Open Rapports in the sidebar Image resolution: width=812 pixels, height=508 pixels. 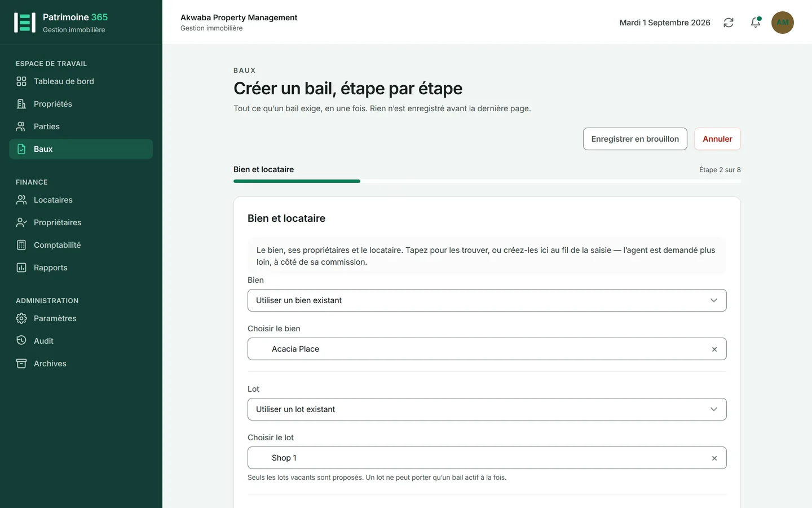81,268
